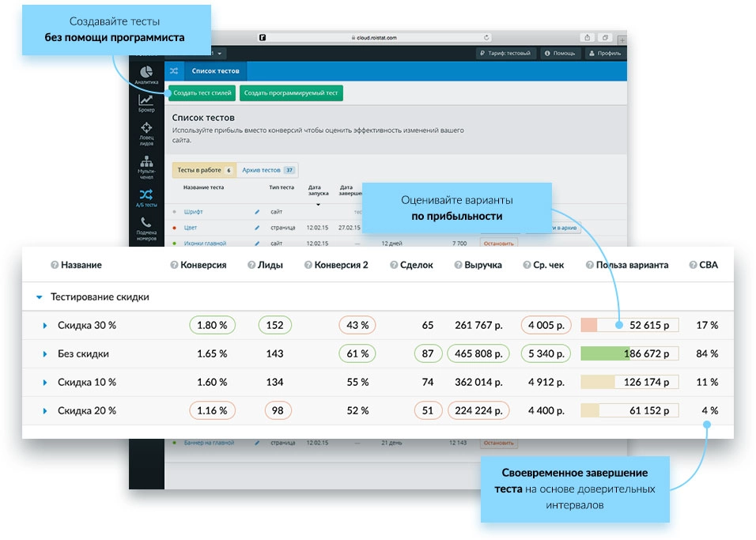Open Мультиченел in the sidebar
The image size is (756, 540).
(x=146, y=165)
